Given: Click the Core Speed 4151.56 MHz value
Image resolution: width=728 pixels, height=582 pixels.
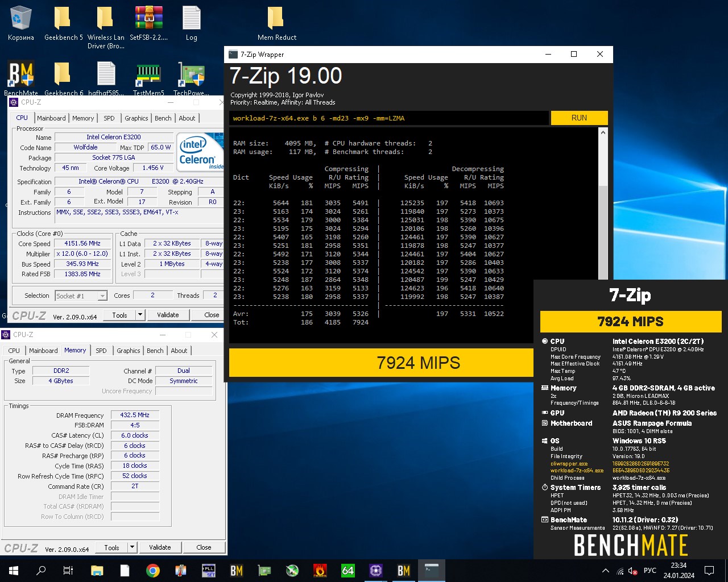Looking at the screenshot, I should [82, 243].
